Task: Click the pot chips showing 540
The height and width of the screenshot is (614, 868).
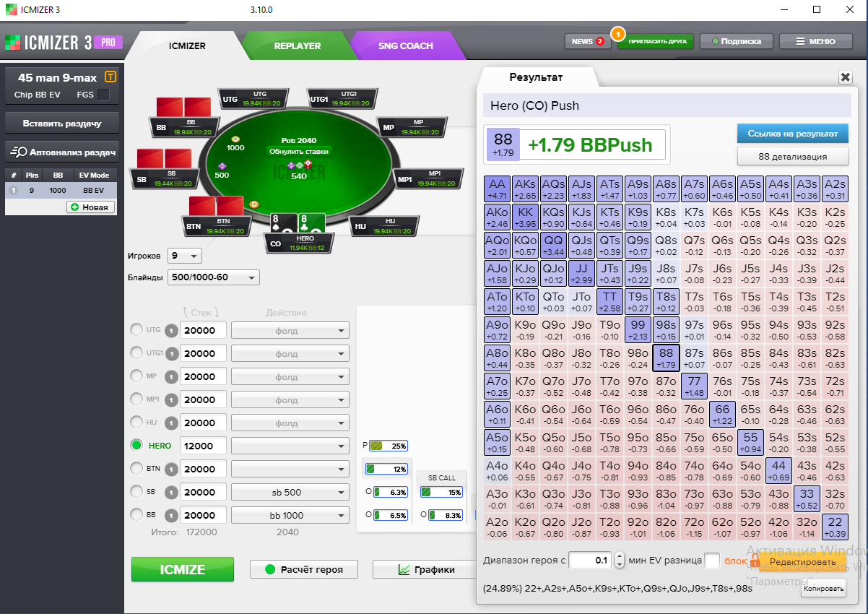Action: point(299,166)
